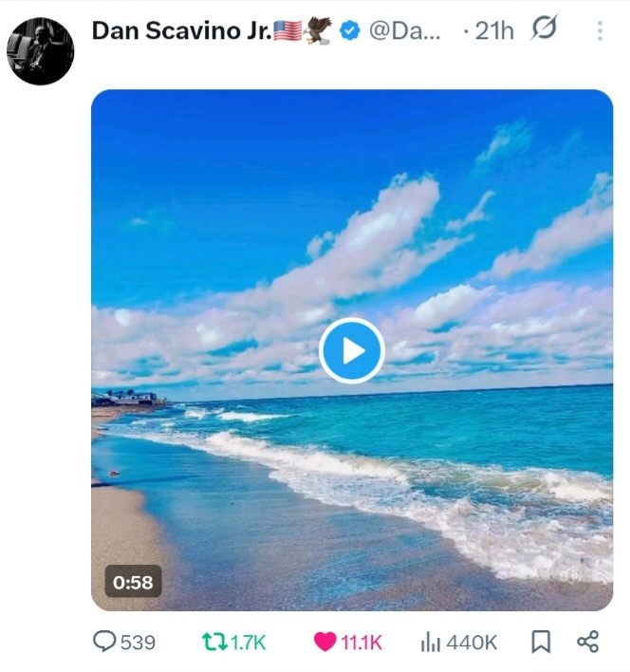
Task: Click the 1.7K reposts count
Action: pyautogui.click(x=250, y=643)
